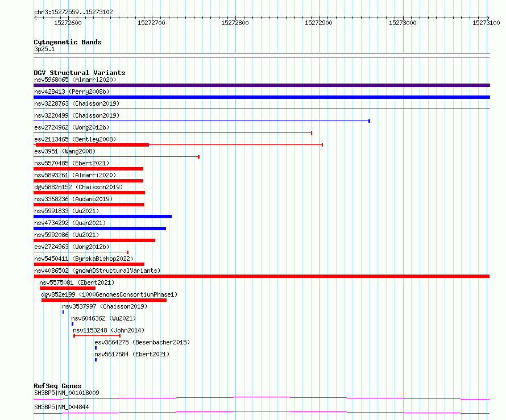Viewport: 506px width, 420px height.
Task: Click nsv3220499 (Chaisson2019) variant label
Action: [77, 115]
